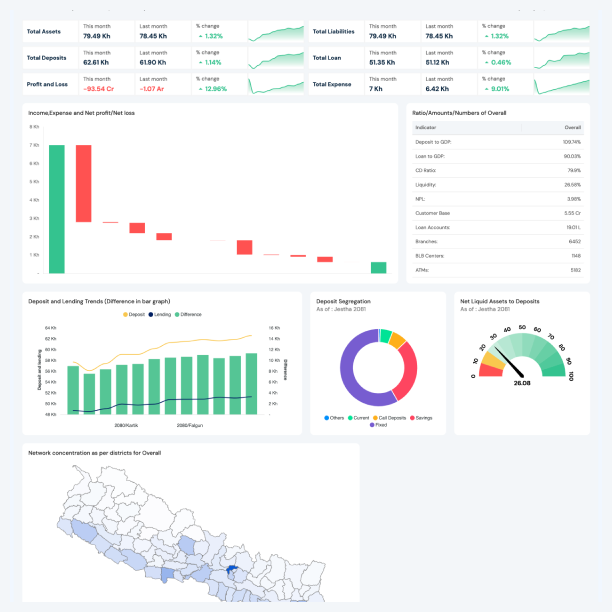Click the Overall column header

point(573,128)
